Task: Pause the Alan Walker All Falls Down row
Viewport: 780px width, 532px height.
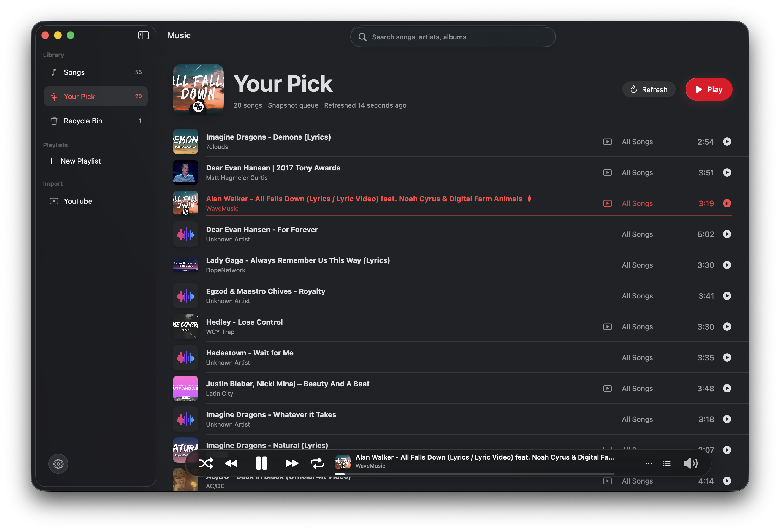Action: click(727, 203)
